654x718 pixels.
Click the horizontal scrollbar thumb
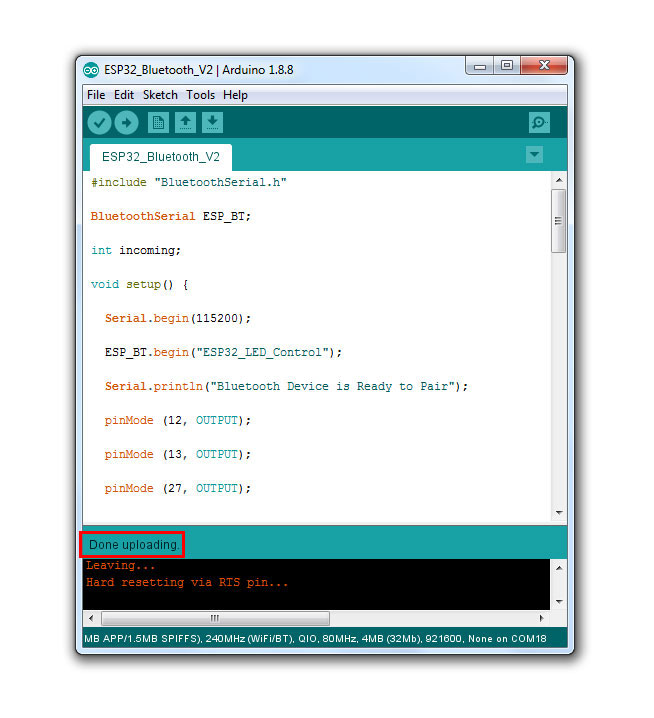215,618
